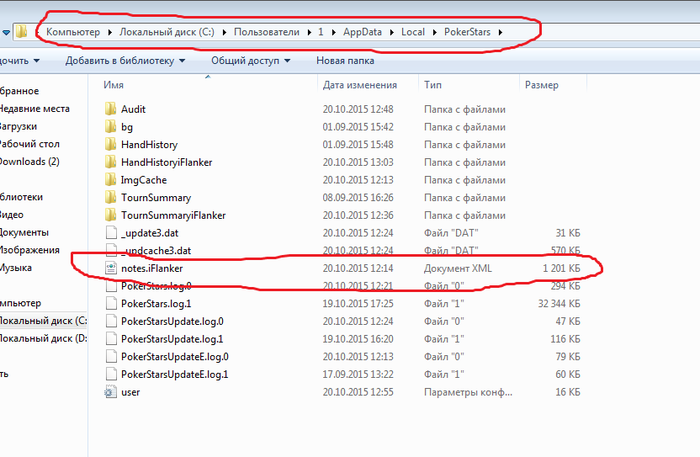
Task: Expand breadcrumb arrow after Пользователи
Action: (309, 32)
